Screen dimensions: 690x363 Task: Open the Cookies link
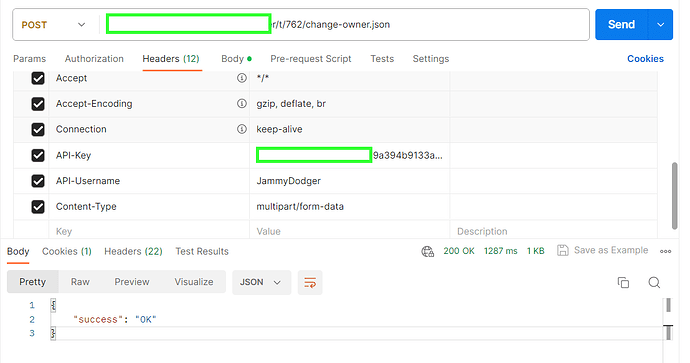point(645,59)
